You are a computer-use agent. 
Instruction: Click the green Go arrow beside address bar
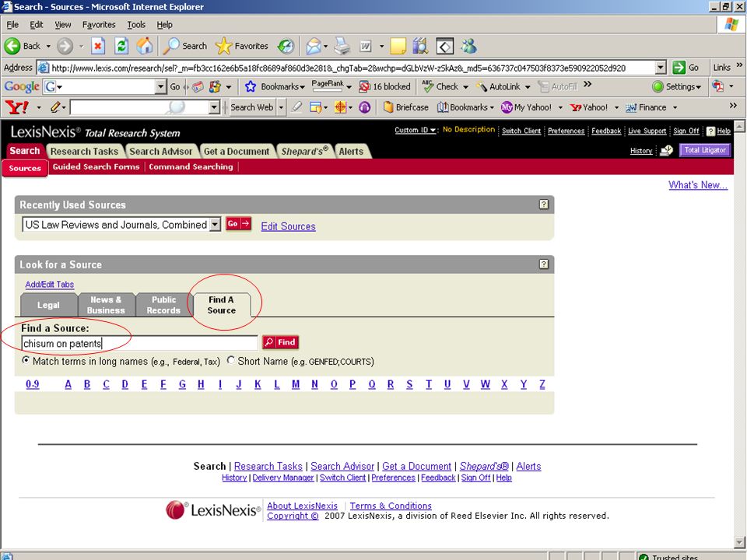tap(679, 68)
